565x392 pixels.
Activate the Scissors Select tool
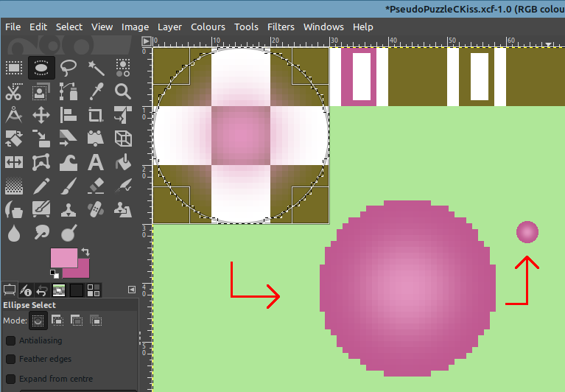14,91
